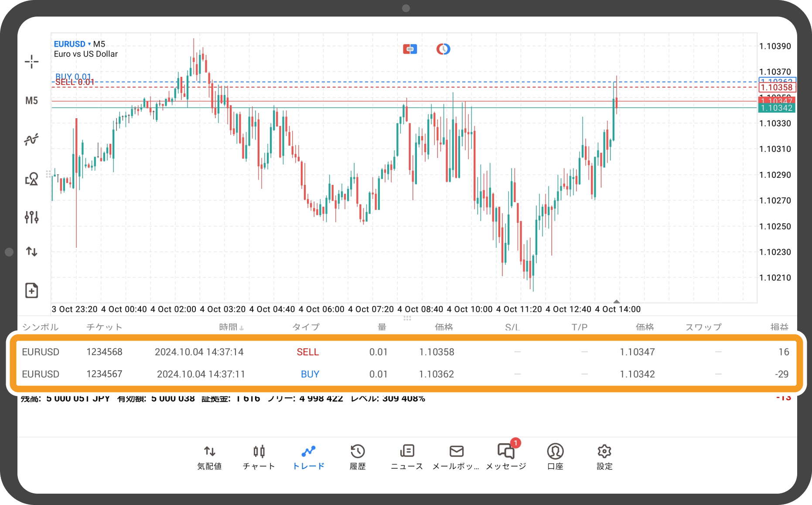
Task: Click the trade arrows icon in sidebar
Action: (x=31, y=252)
